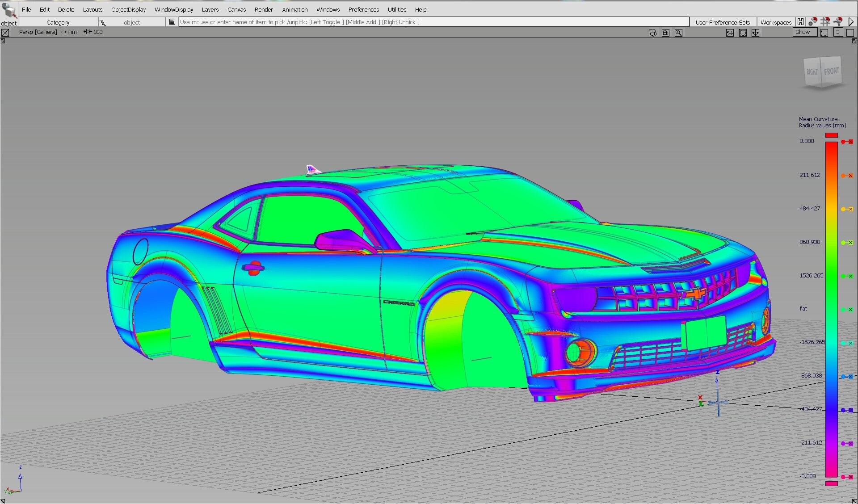This screenshot has width=858, height=504.
Task: Enable the point snap magnet icon
Action: (813, 21)
